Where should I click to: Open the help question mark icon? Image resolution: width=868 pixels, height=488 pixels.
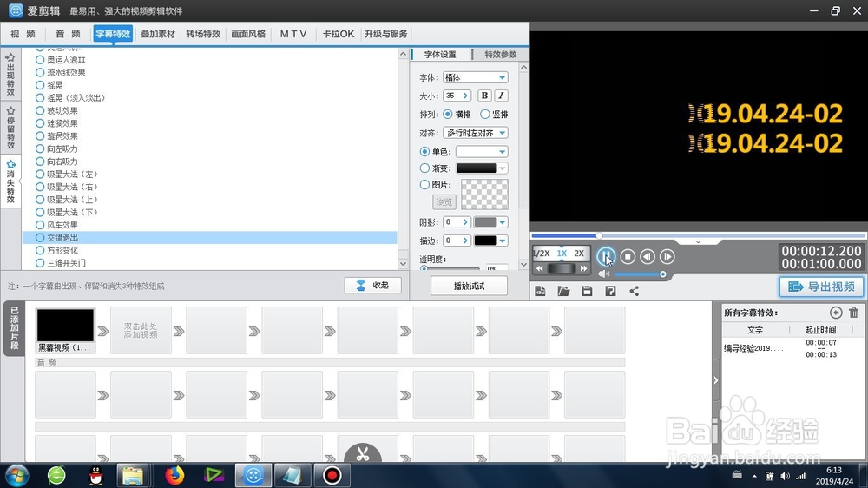(610, 291)
